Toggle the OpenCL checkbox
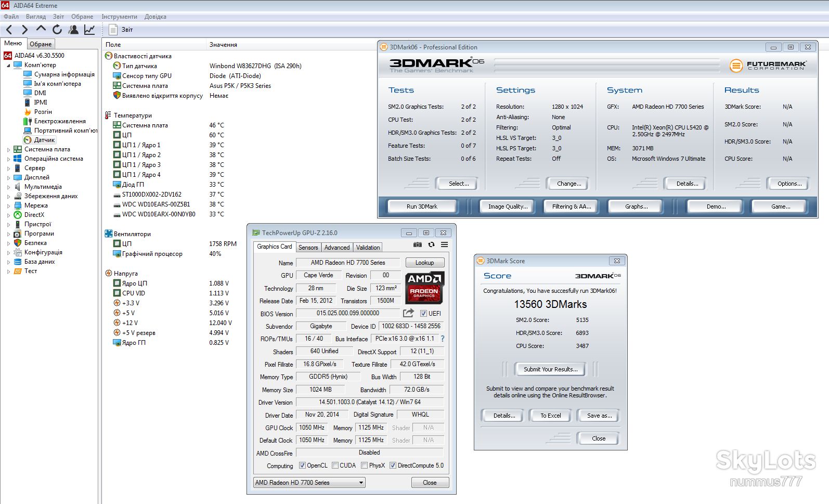This screenshot has width=829, height=504. coord(302,466)
